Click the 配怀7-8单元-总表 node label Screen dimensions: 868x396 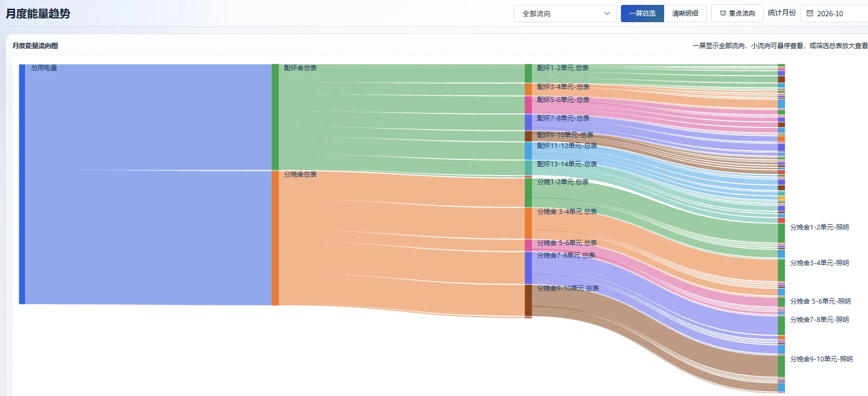(x=563, y=118)
